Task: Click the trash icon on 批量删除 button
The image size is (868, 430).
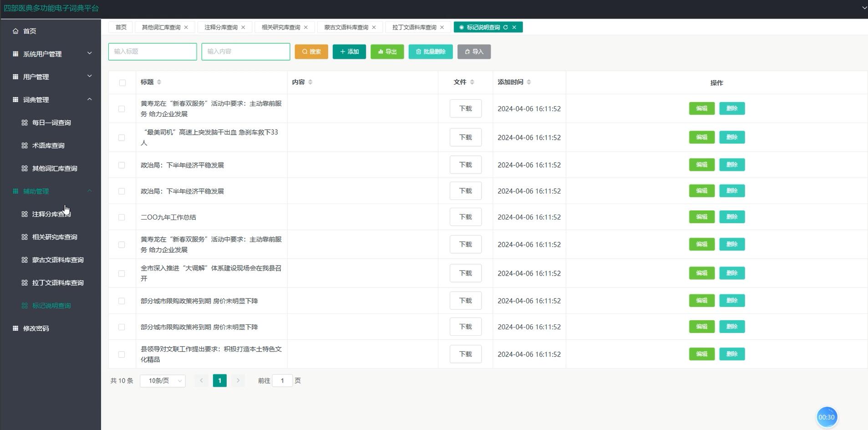Action: click(419, 51)
